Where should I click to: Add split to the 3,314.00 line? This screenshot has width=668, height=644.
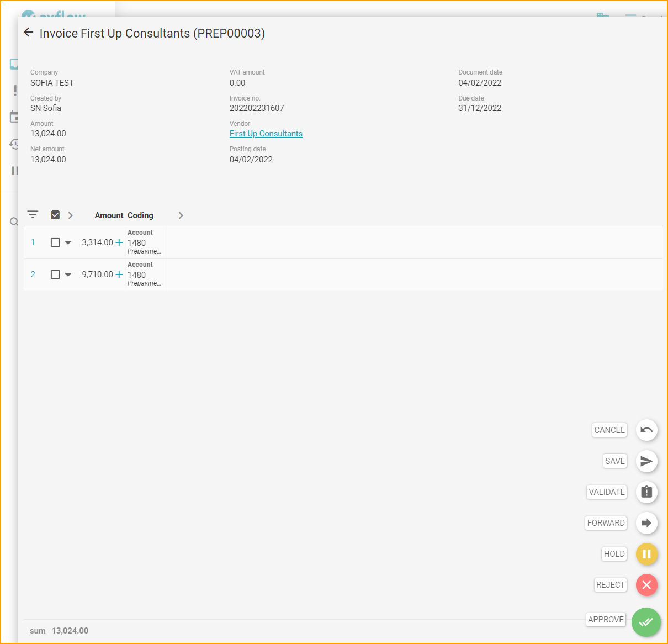pos(119,242)
